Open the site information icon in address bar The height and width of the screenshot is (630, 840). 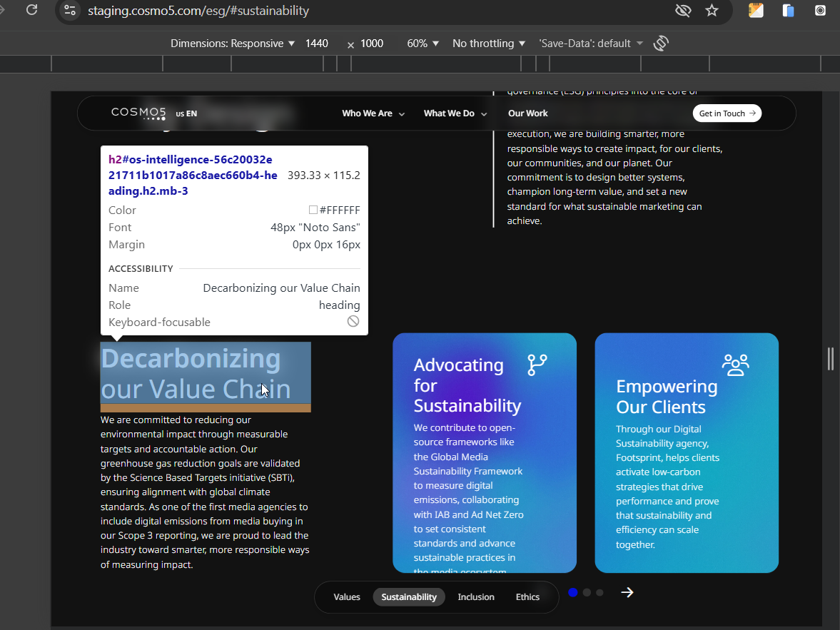coord(69,11)
